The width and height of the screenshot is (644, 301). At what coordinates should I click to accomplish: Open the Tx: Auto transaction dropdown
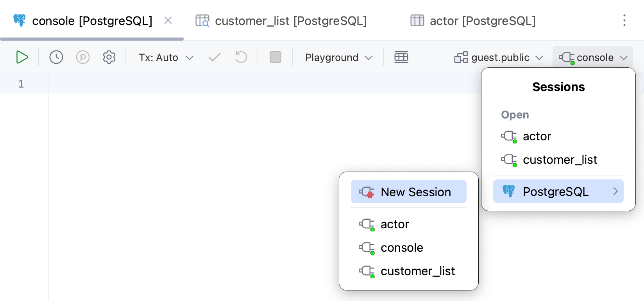click(x=166, y=57)
